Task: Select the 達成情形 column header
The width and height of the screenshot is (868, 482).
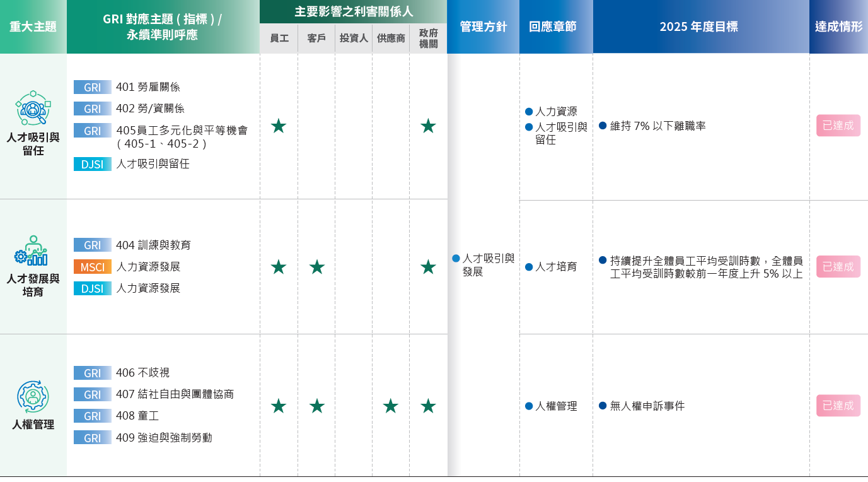Action: [x=838, y=26]
